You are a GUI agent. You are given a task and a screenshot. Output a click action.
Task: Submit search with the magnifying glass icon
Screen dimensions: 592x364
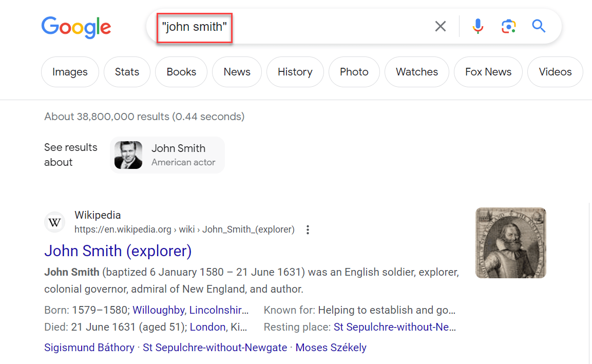pyautogui.click(x=539, y=26)
